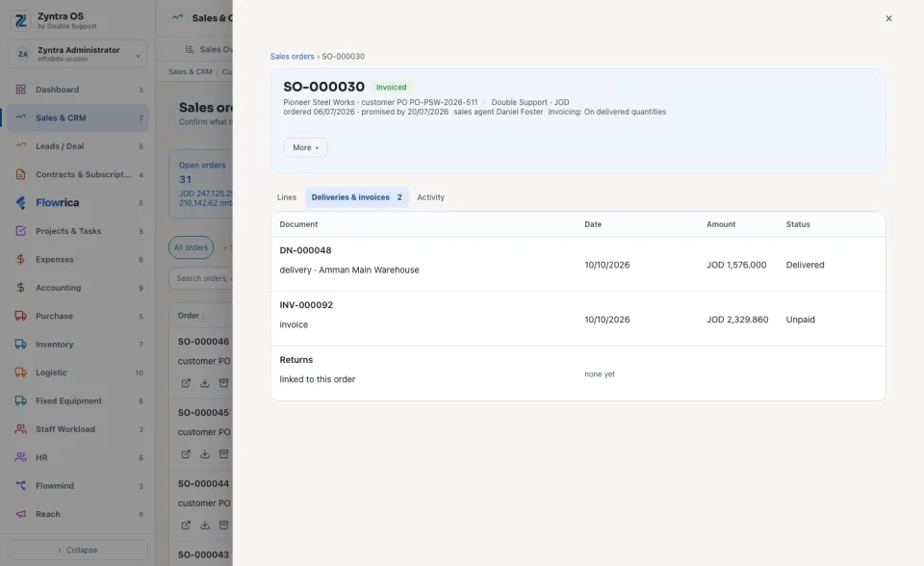The width and height of the screenshot is (924, 566).
Task: Select the Delivered status cell
Action: coord(805,265)
